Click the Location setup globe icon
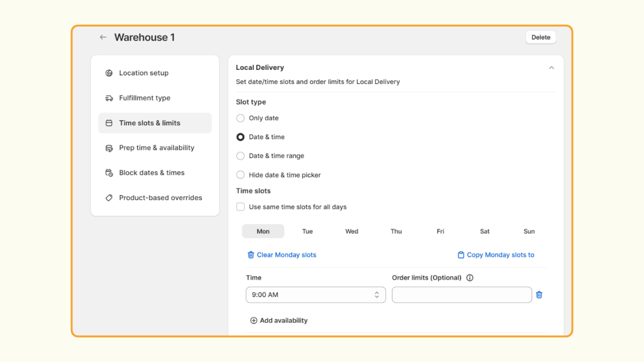This screenshot has height=362, width=644. tap(109, 73)
